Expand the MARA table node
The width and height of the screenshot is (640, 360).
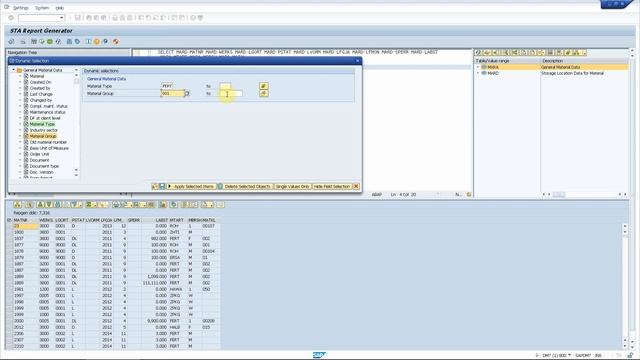(478, 67)
